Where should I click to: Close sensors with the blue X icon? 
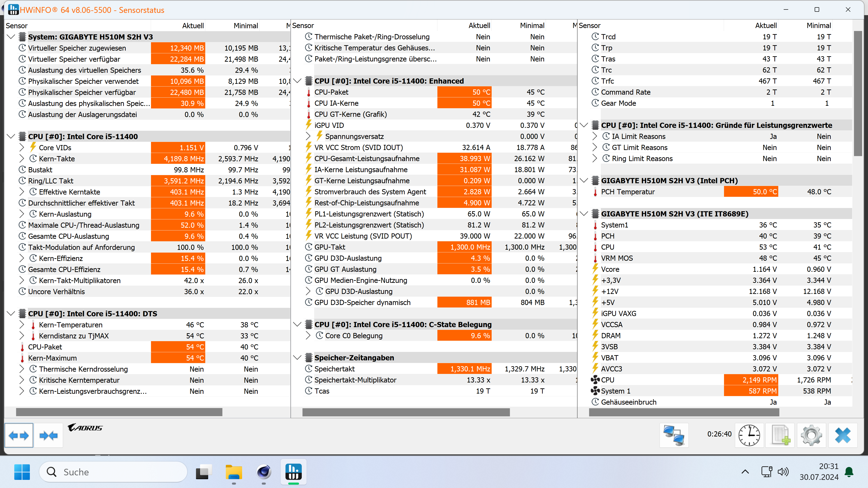[843, 435]
